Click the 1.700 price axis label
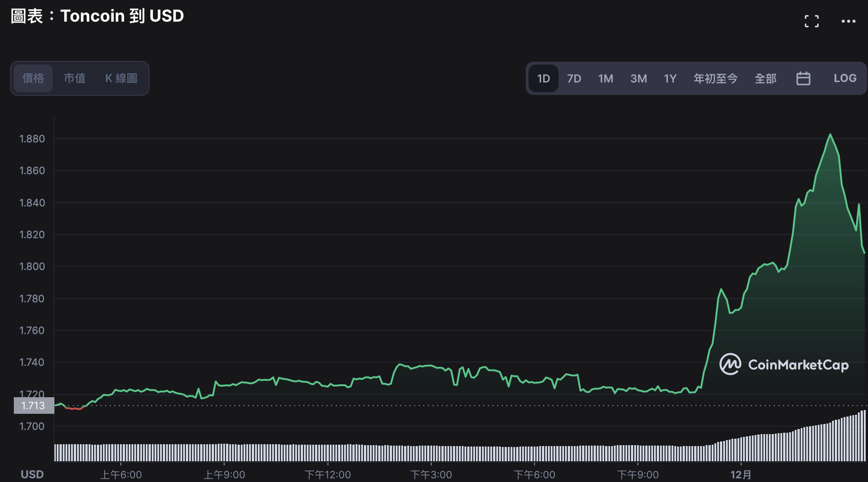Image resolution: width=868 pixels, height=482 pixels. [32, 426]
